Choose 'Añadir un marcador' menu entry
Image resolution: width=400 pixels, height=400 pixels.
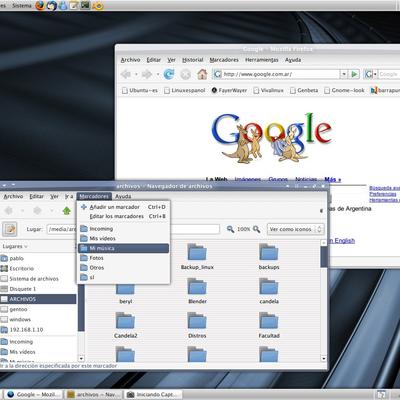click(123, 207)
